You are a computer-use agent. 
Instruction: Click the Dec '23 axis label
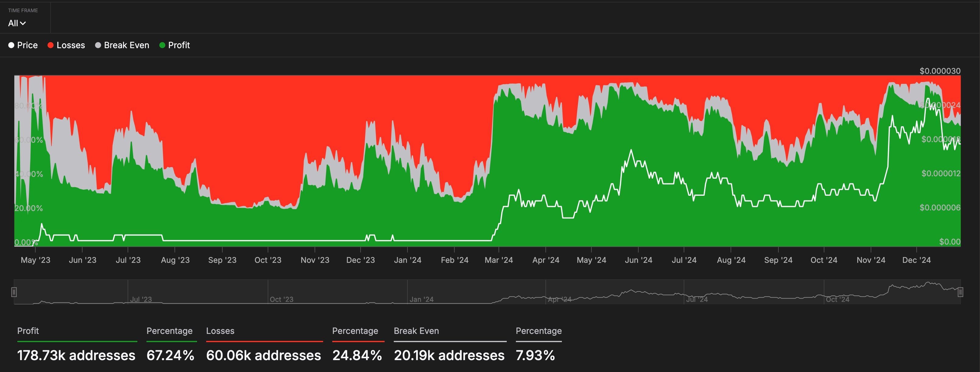click(x=361, y=260)
